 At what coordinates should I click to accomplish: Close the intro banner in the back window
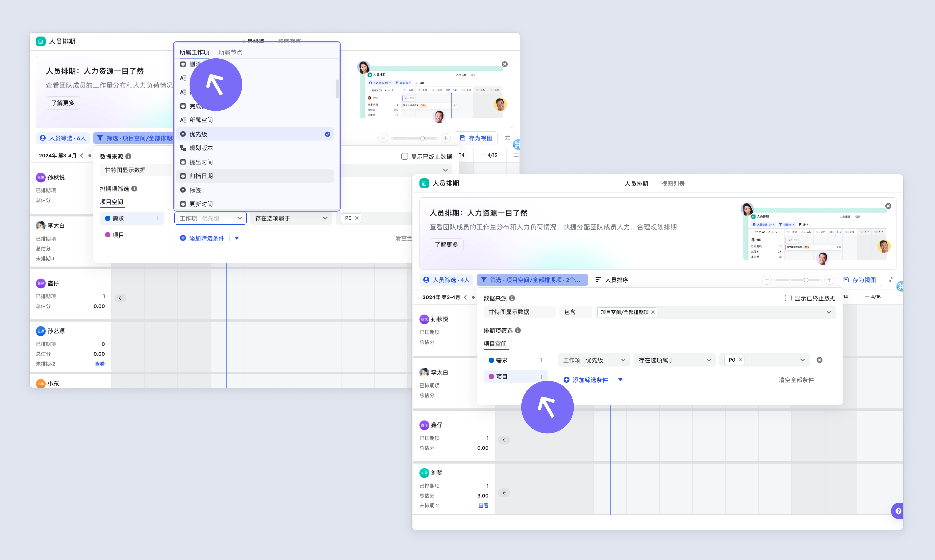(505, 64)
